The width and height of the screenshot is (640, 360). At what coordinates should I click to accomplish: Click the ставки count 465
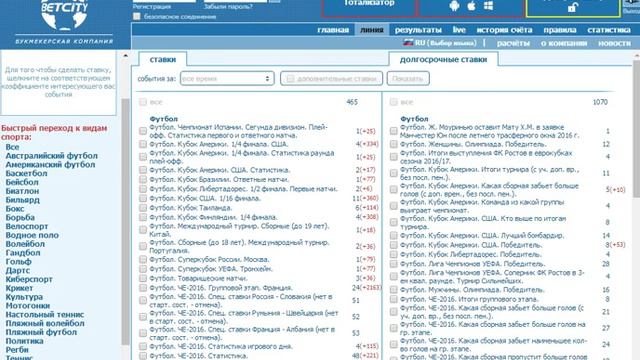point(352,102)
